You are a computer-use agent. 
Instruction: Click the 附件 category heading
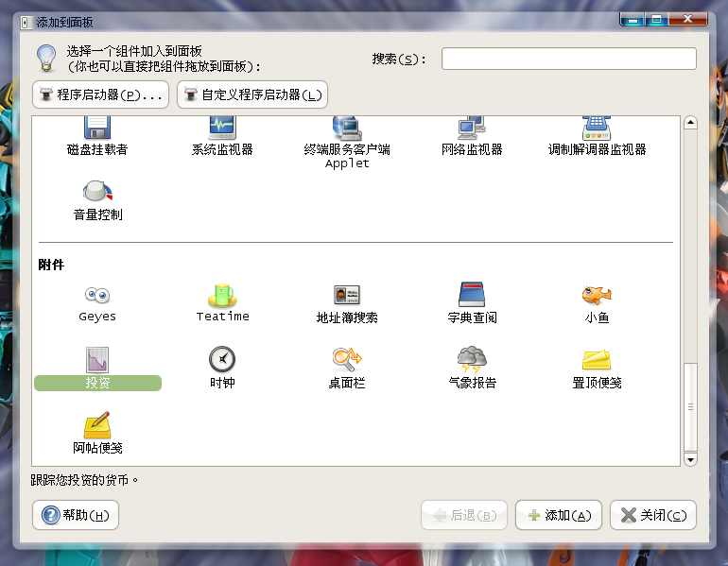51,265
